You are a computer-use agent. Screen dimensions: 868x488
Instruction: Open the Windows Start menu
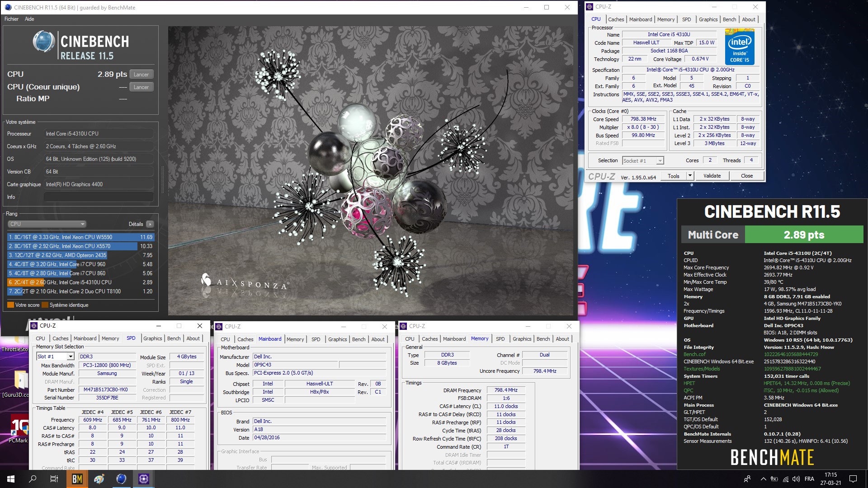11,479
